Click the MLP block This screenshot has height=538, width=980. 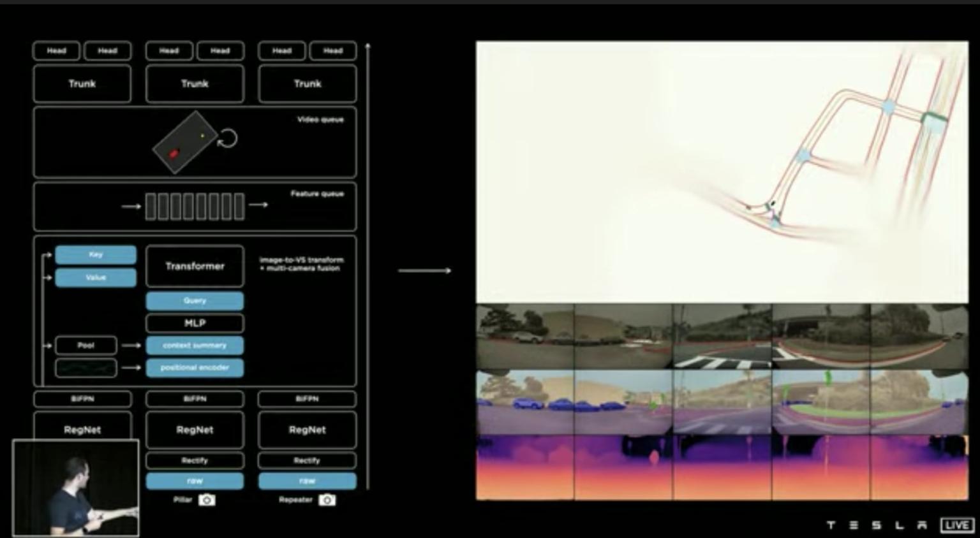[195, 323]
